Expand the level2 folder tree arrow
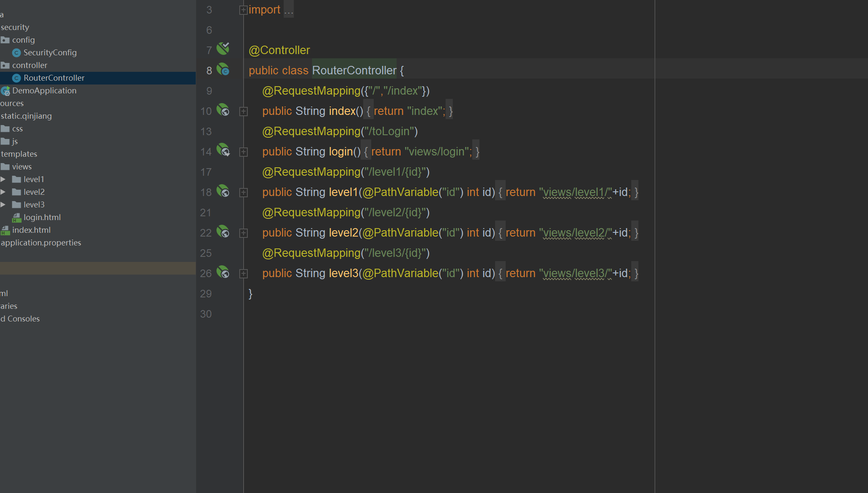The height and width of the screenshot is (493, 868). point(3,192)
